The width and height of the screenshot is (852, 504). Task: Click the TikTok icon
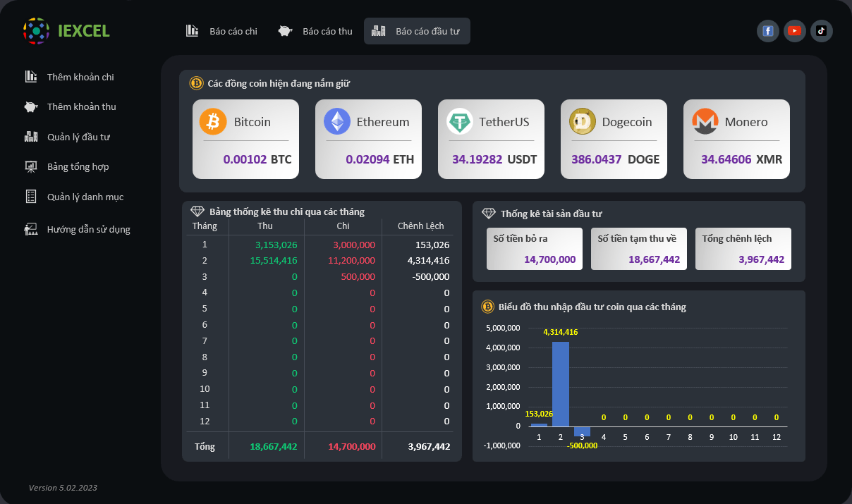tap(822, 31)
